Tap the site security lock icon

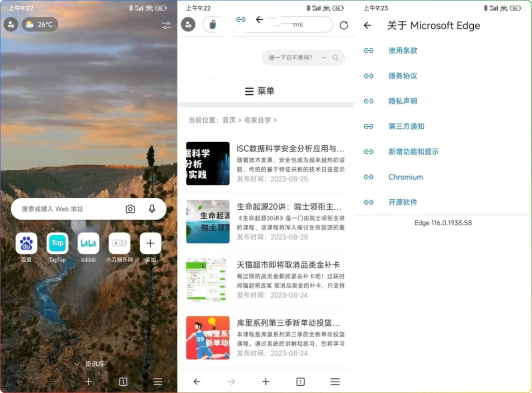[212, 25]
